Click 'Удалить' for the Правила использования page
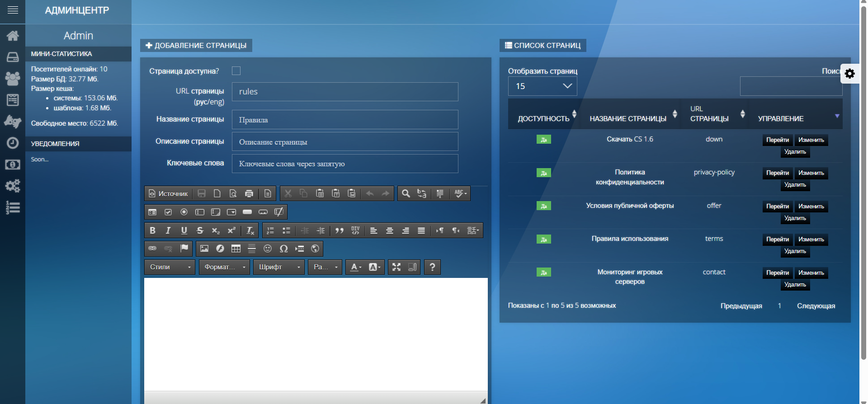This screenshot has width=868, height=404. 795,251
